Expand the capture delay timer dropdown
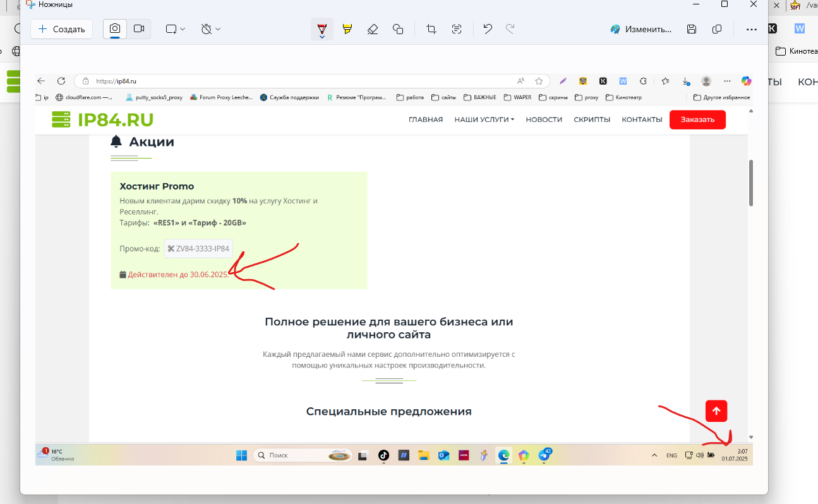 [210, 29]
